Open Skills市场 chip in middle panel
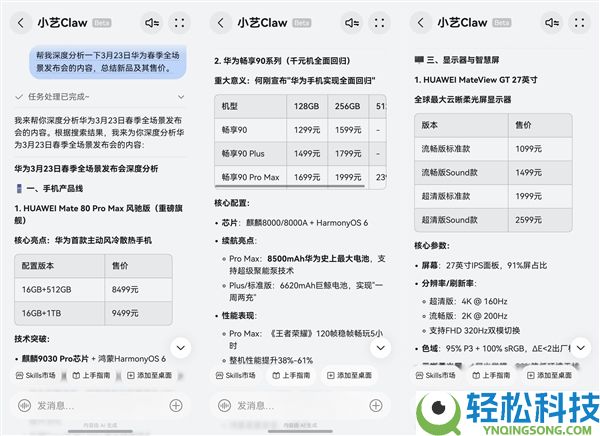600x436 pixels. [236, 376]
